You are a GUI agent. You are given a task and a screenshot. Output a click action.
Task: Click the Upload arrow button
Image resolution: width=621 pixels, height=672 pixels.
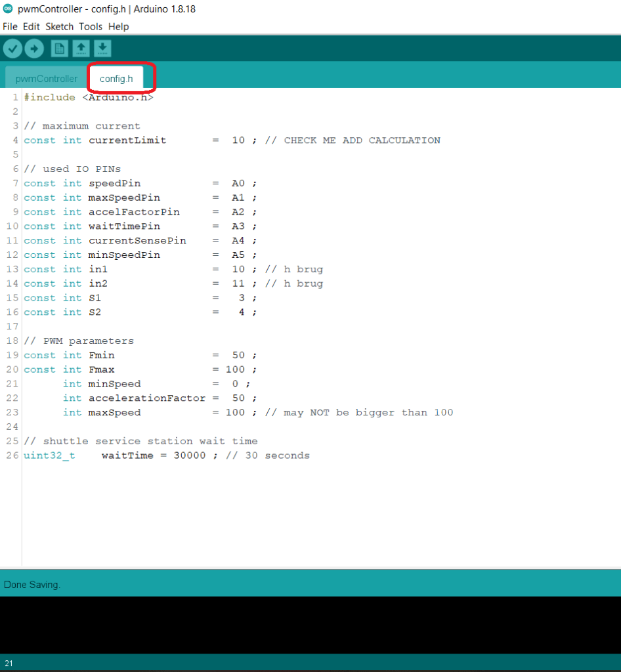(34, 49)
